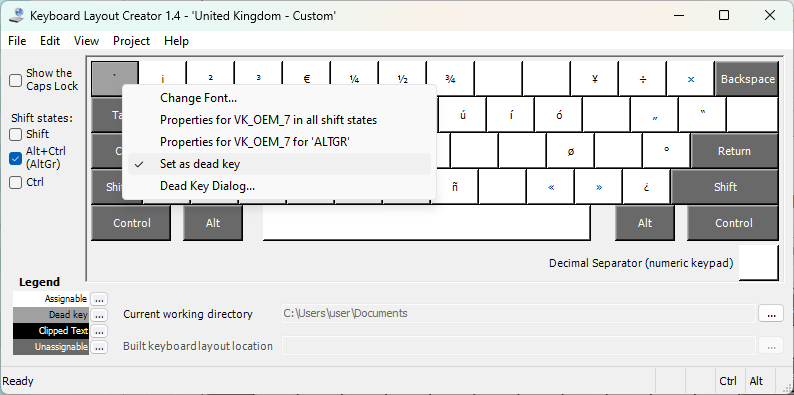The image size is (794, 395).
Task: Click the Current working directory field
Action: coord(519,313)
